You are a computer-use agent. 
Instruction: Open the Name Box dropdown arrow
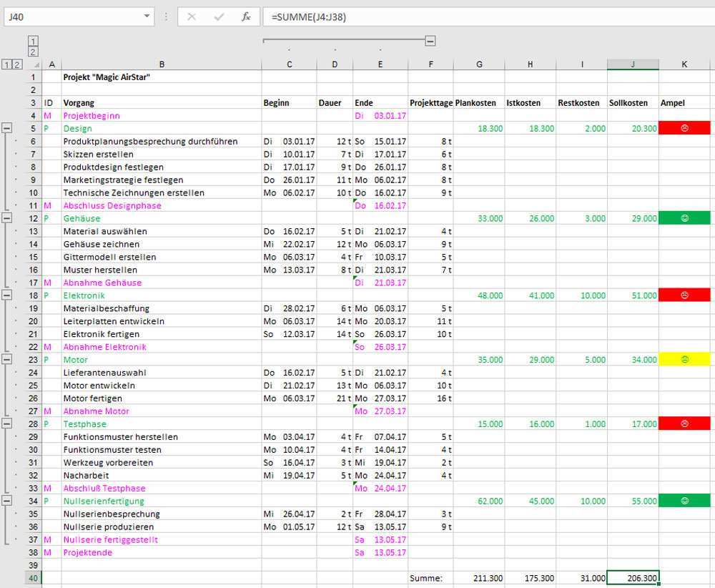[x=147, y=16]
